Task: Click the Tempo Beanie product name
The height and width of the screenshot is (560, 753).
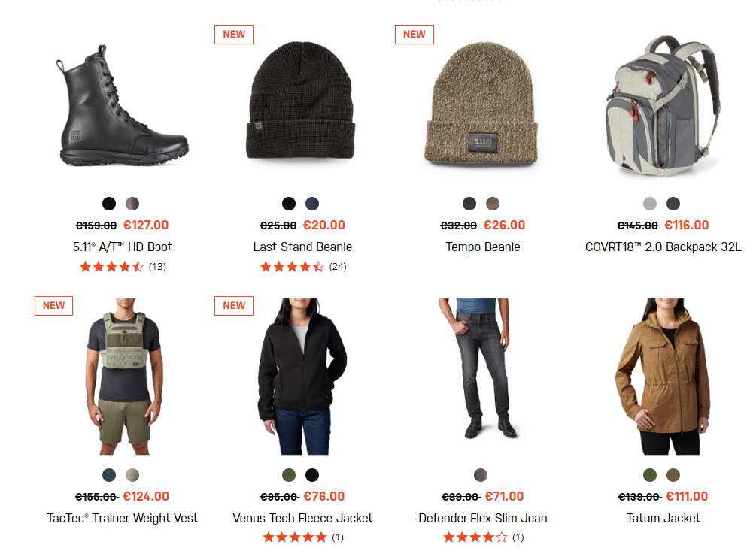Action: coord(483,247)
